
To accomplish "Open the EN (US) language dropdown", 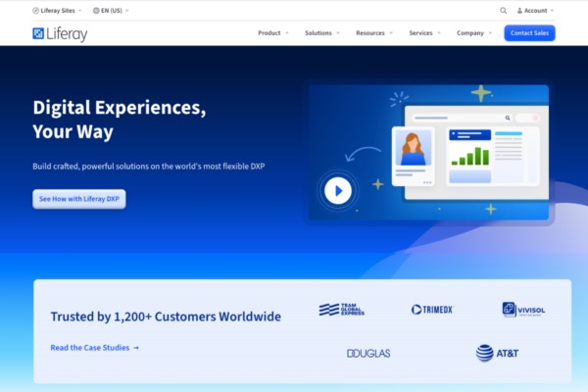I will [111, 11].
